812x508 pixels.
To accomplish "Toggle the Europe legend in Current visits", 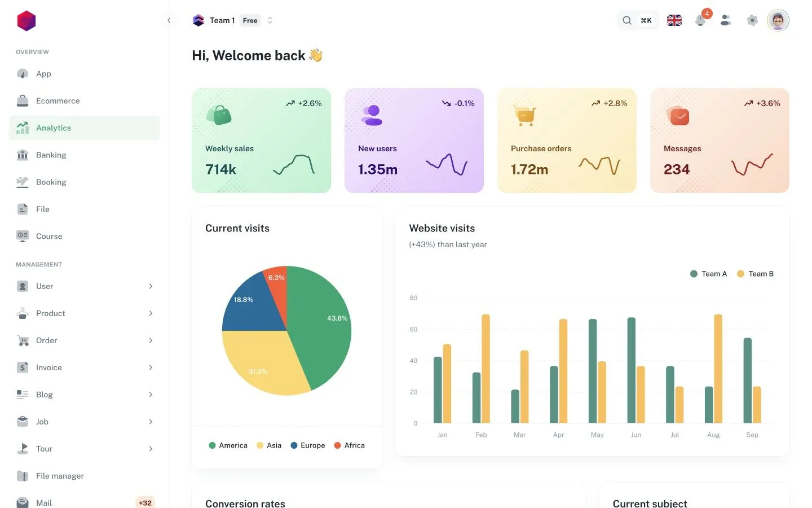I will pyautogui.click(x=307, y=445).
